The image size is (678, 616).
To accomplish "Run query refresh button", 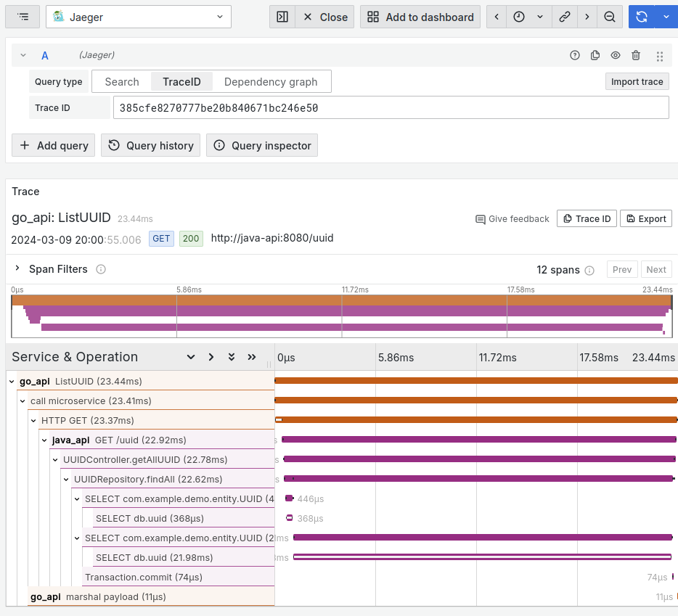I will [642, 17].
